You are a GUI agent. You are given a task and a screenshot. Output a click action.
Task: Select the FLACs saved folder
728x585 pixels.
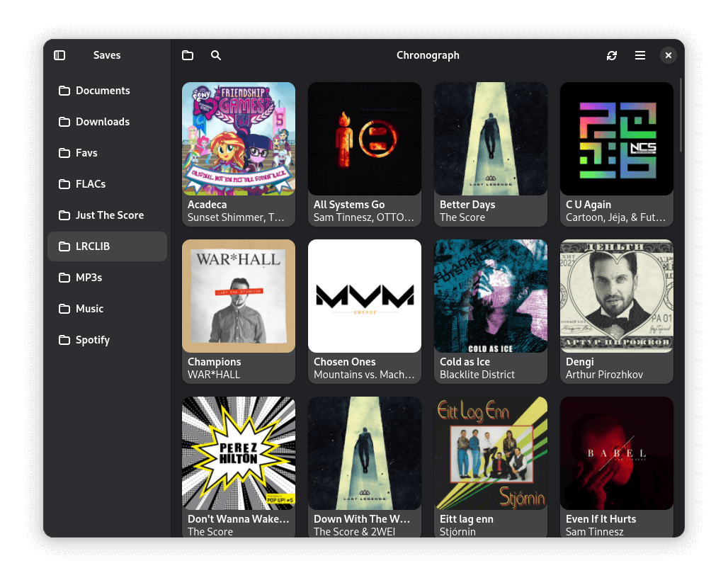pos(107,184)
